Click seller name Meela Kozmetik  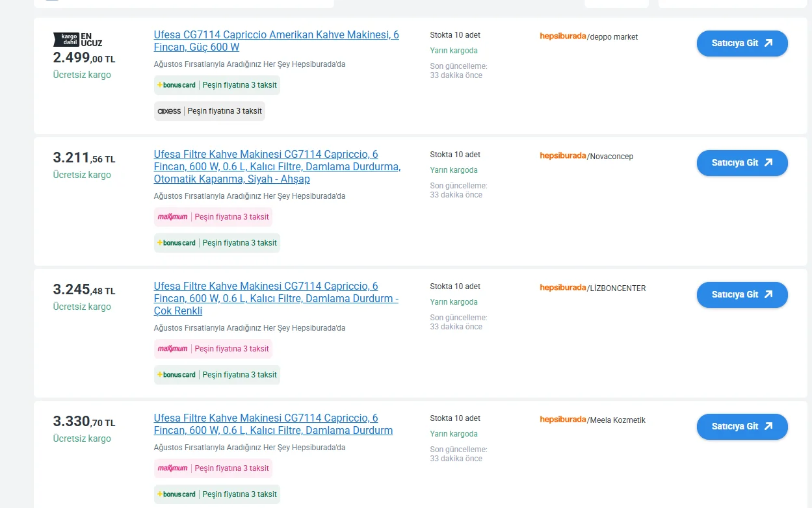tap(618, 420)
